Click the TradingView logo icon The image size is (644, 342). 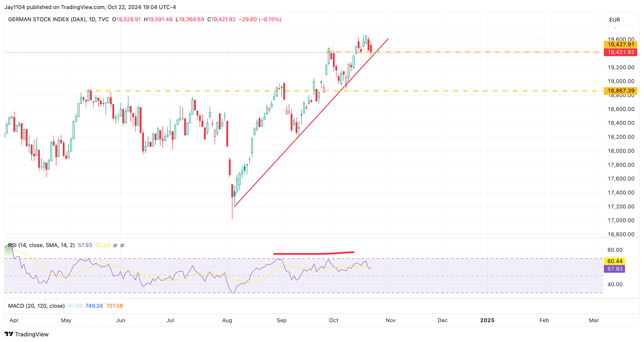[9, 334]
